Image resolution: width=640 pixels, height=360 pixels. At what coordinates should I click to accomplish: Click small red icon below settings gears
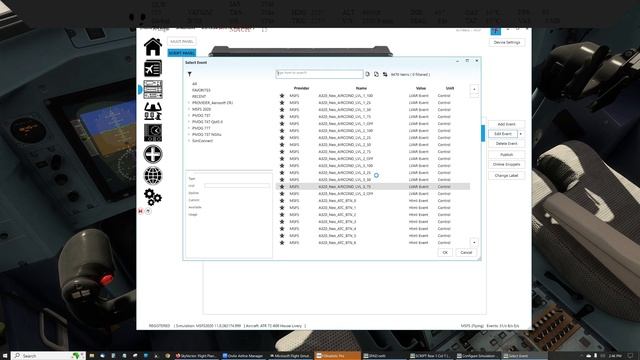pos(141,211)
